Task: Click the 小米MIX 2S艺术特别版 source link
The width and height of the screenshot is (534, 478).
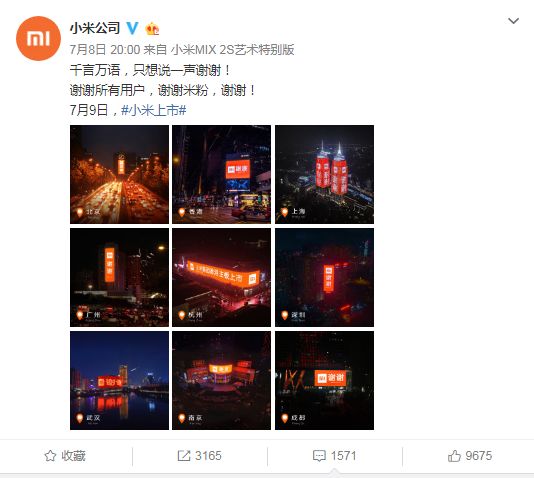Action: tap(233, 50)
